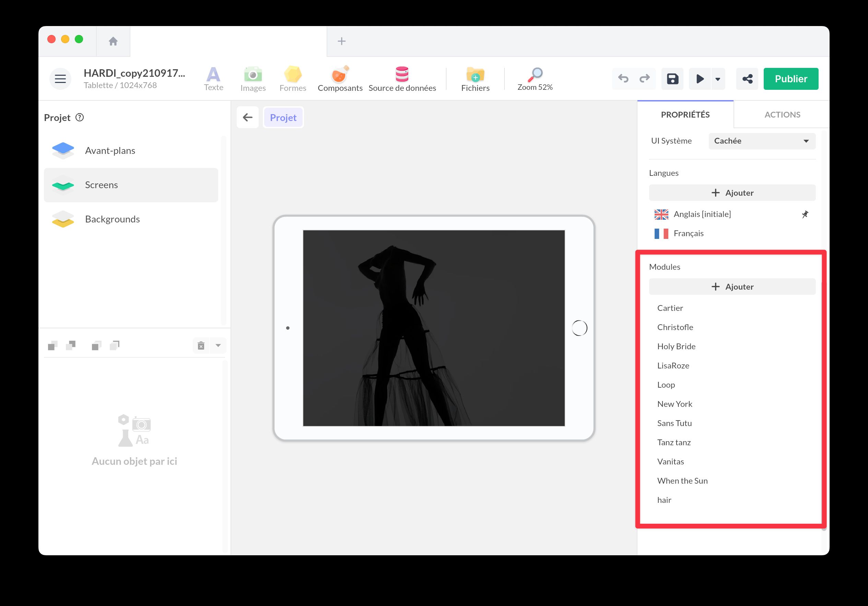The image size is (868, 606).
Task: Save project with the floppy disk icon
Action: 672,79
